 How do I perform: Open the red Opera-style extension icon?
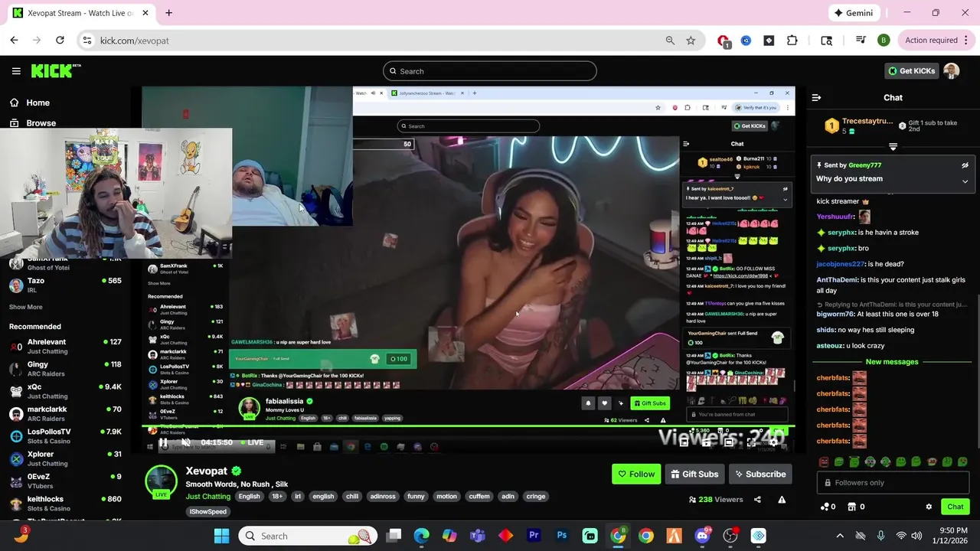click(x=724, y=41)
